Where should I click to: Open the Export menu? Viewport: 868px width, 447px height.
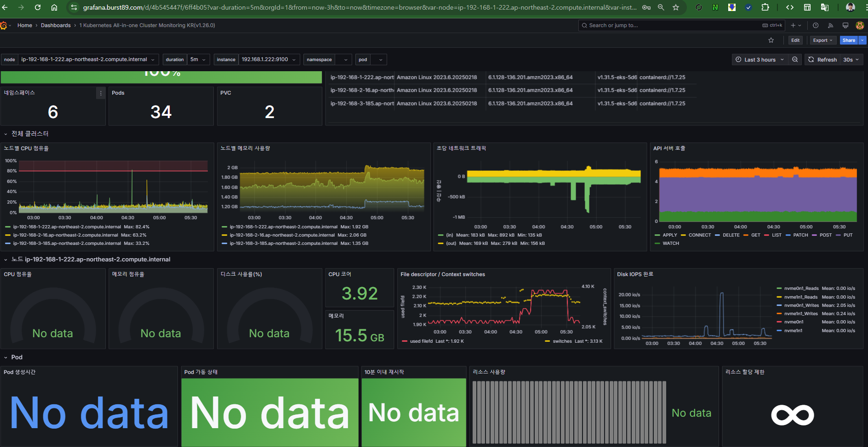pos(822,40)
